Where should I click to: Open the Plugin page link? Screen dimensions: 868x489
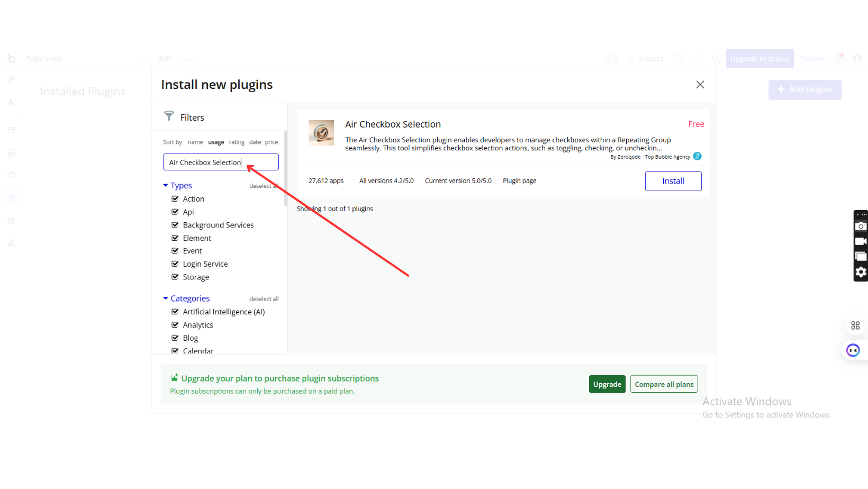click(x=519, y=181)
